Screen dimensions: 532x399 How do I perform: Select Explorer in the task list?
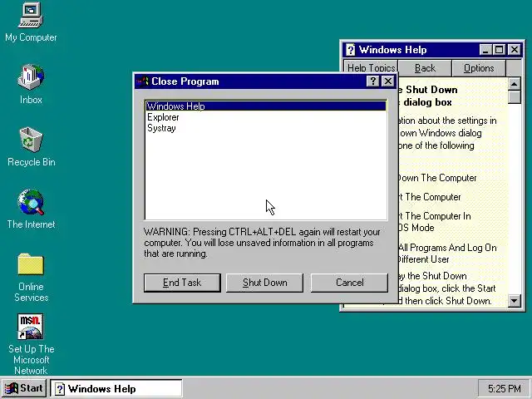[266, 117]
